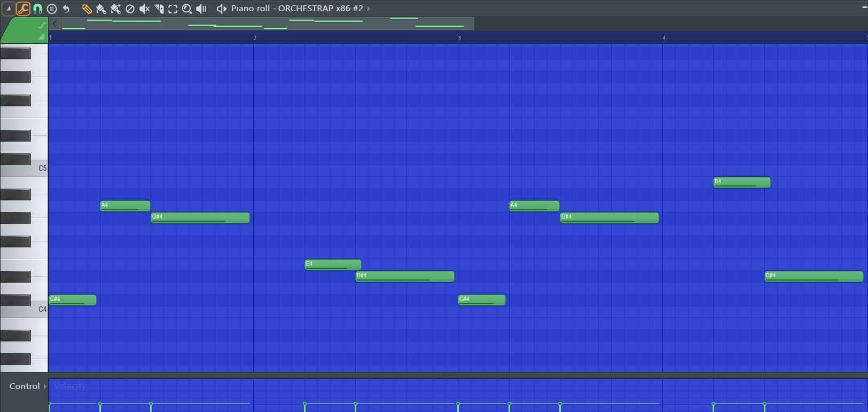Click the note overview scrollbar
The width and height of the screenshot is (868, 412).
point(267,24)
